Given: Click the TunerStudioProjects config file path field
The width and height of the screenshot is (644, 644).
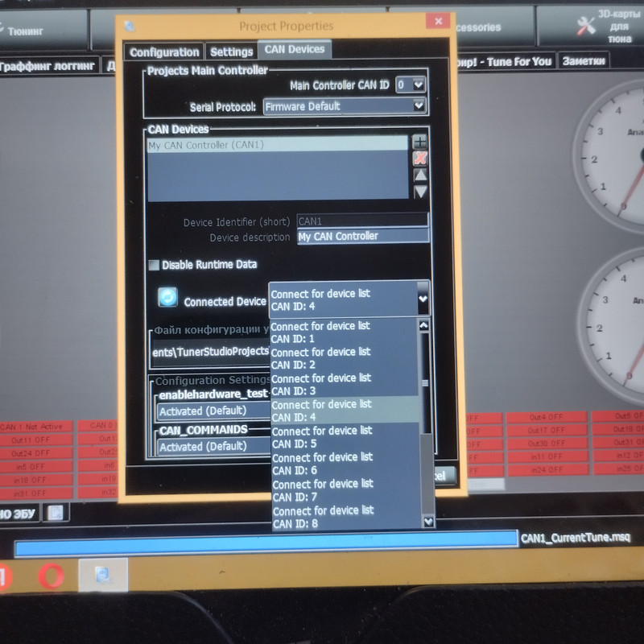Looking at the screenshot, I should [x=210, y=353].
